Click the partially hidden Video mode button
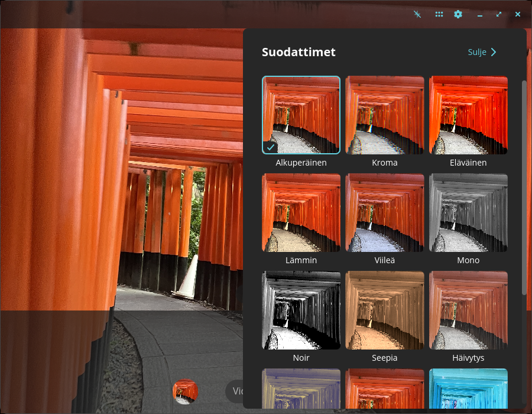The height and width of the screenshot is (414, 532). [x=235, y=392]
